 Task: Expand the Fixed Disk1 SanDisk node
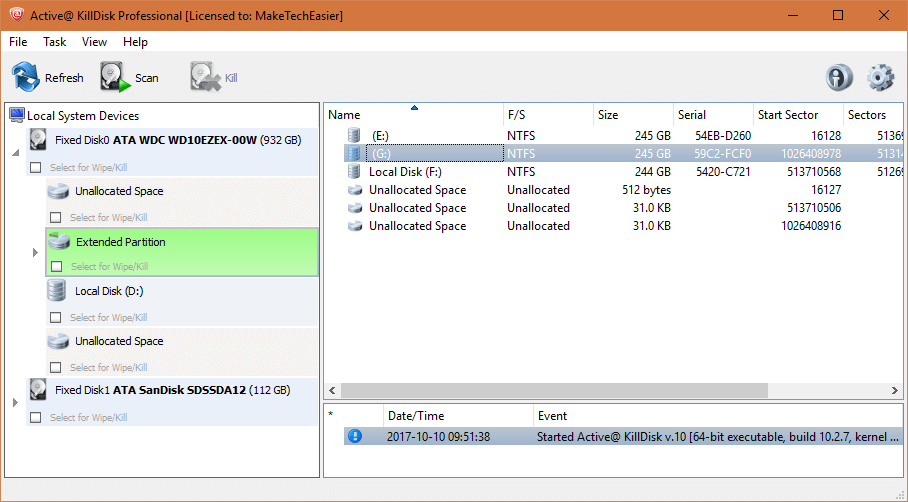(x=15, y=402)
